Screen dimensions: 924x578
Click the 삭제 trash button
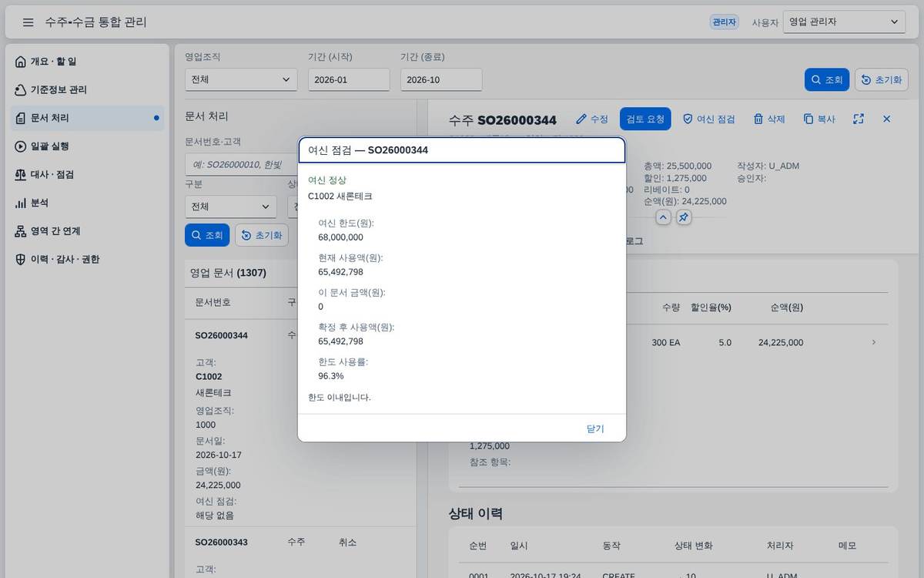pos(769,119)
